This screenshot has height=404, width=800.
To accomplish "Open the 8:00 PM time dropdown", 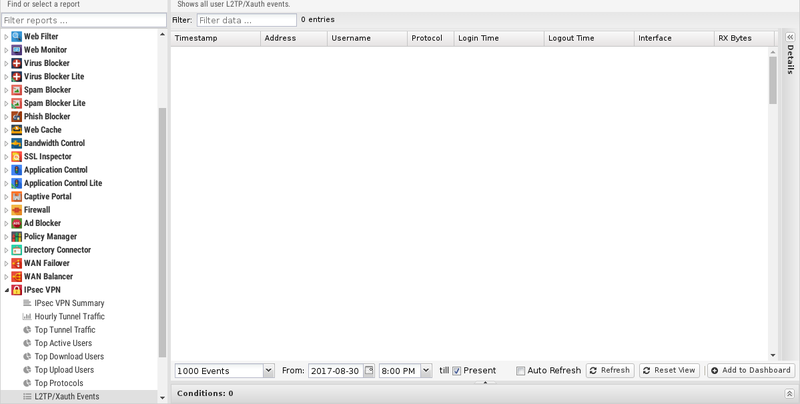I will click(x=427, y=371).
